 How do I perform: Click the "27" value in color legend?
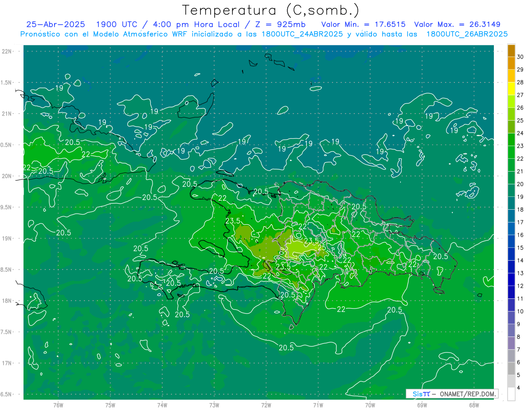click(520, 95)
